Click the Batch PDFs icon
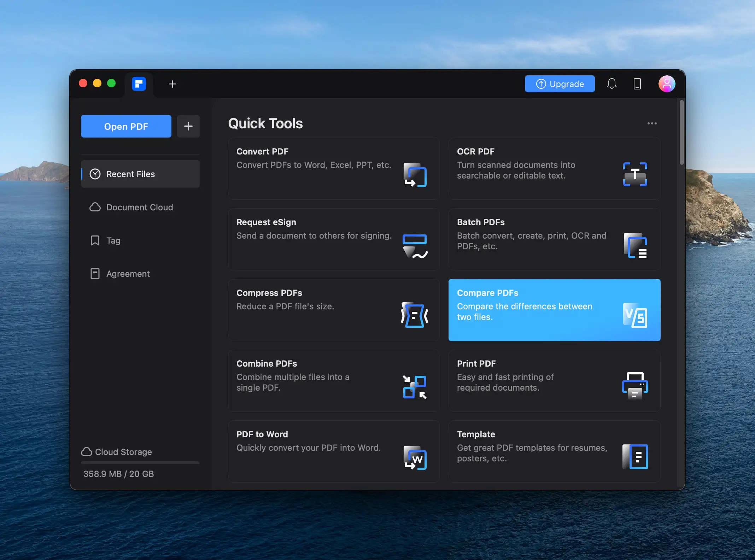 coord(635,246)
